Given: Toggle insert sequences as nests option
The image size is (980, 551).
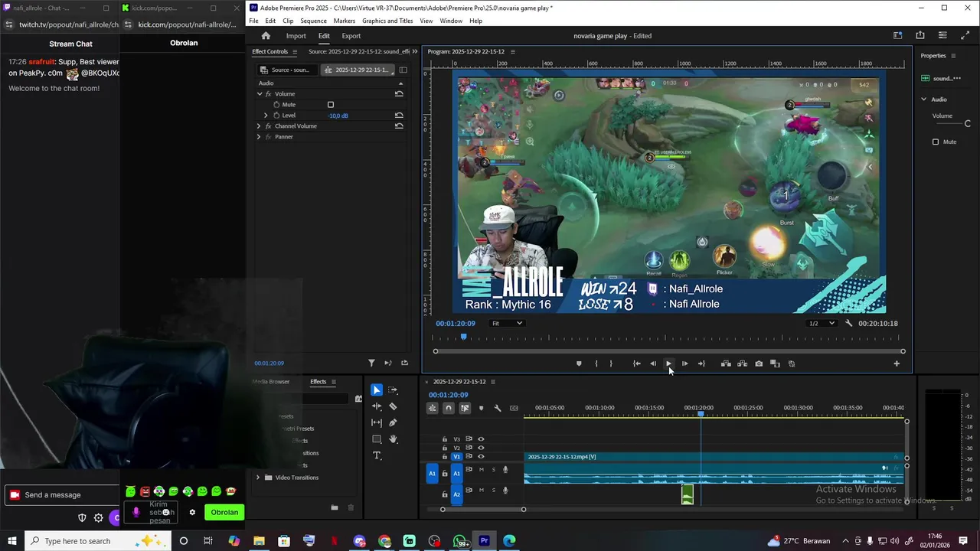Looking at the screenshot, I should (433, 408).
